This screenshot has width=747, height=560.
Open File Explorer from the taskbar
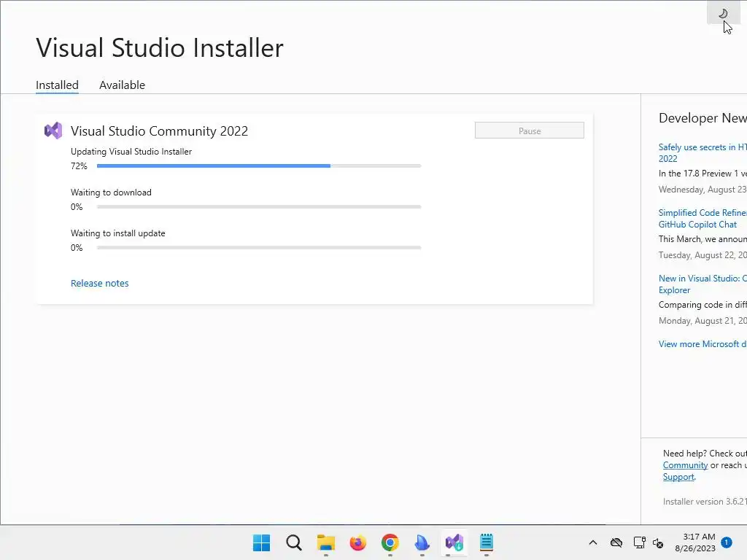(326, 542)
